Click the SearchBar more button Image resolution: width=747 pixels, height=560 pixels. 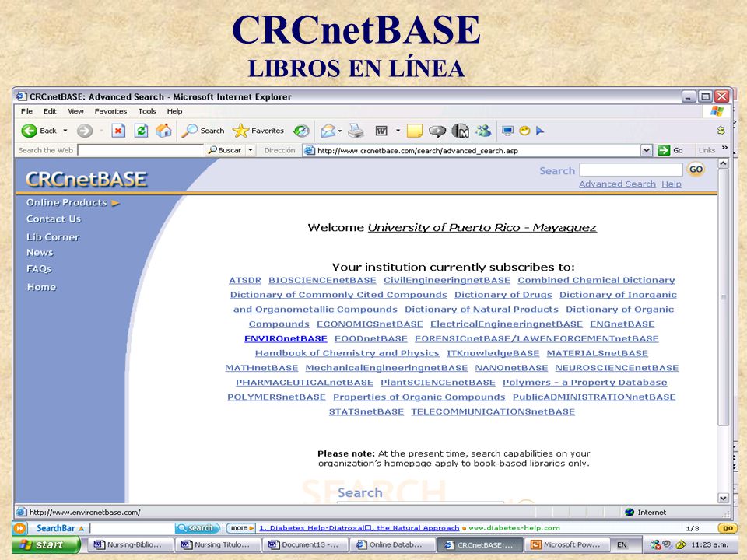(241, 528)
